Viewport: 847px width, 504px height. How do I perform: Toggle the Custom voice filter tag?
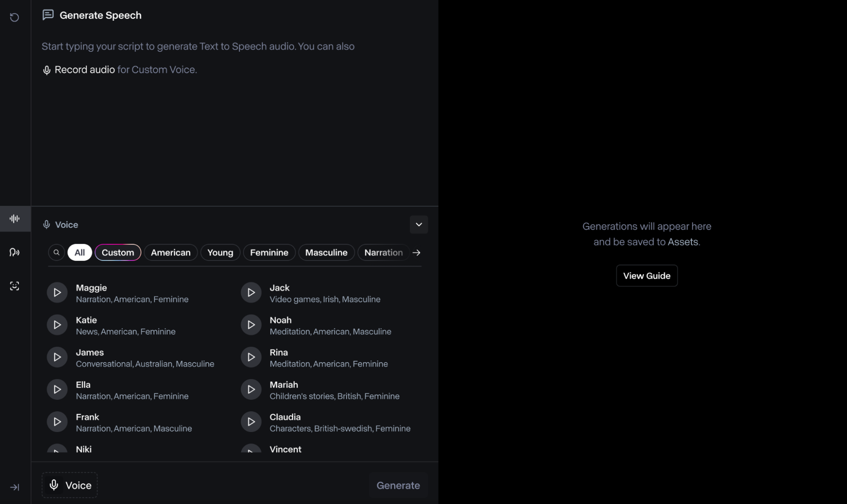point(118,252)
